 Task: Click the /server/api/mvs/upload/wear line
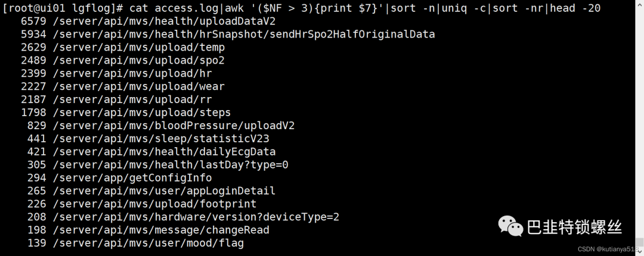click(x=139, y=86)
